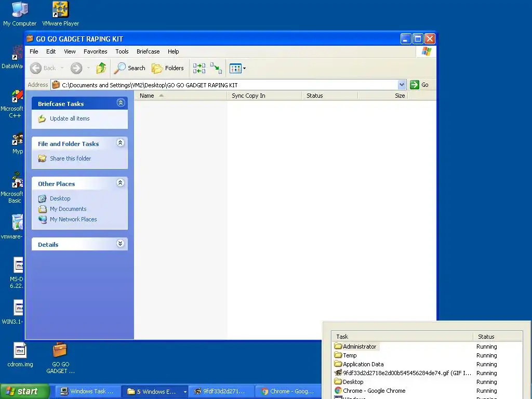Select Chrome - Google Chrome task row
532x399 pixels.
427,391
